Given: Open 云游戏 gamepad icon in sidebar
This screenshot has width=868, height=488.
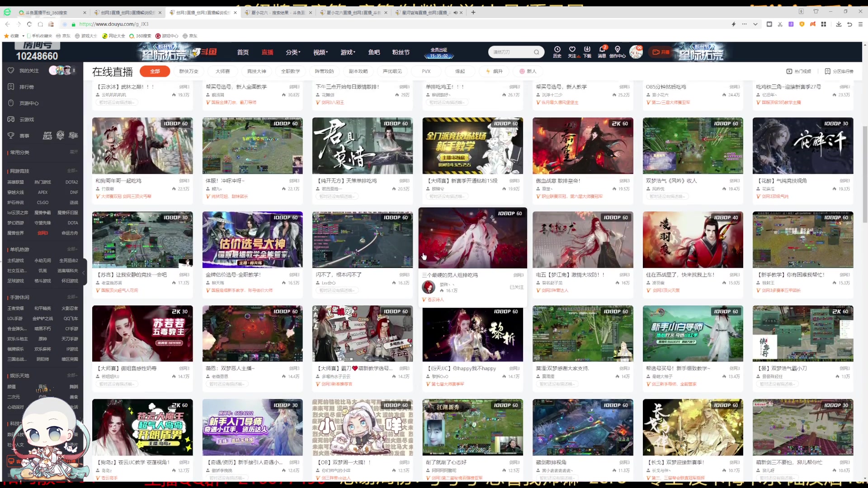Looking at the screenshot, I should tap(11, 119).
